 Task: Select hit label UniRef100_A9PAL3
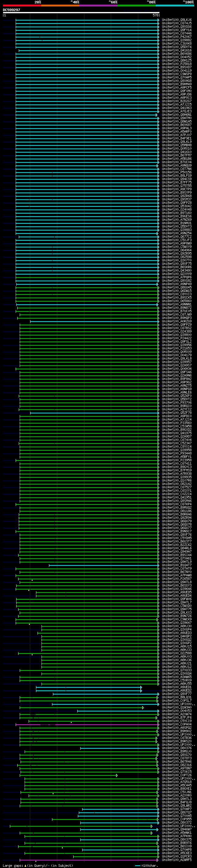tap(176, 128)
